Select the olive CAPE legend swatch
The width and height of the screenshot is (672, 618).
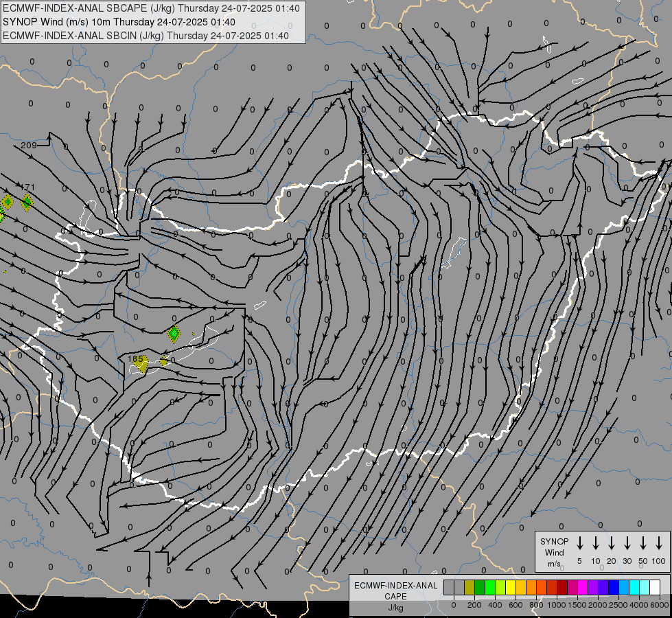point(470,587)
